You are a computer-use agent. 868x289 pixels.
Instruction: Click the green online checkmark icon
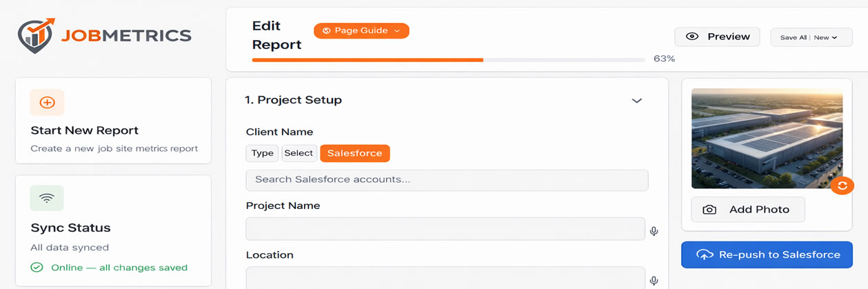point(37,268)
